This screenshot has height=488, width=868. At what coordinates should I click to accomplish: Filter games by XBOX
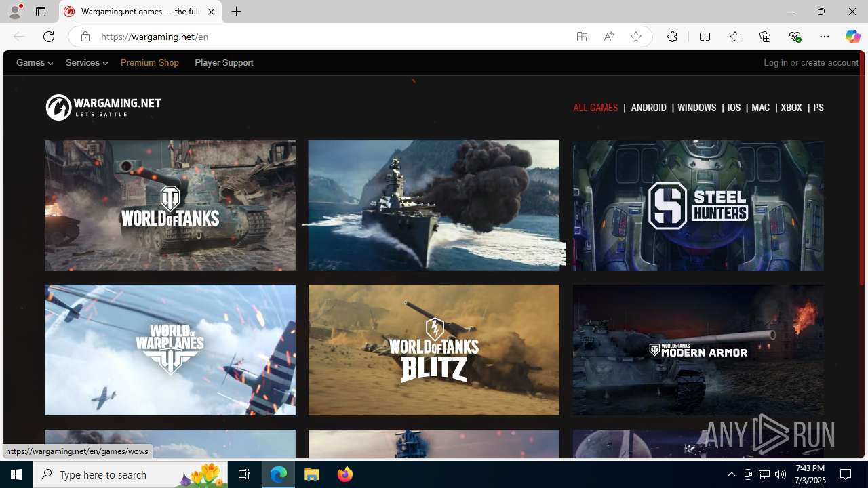[x=791, y=108]
